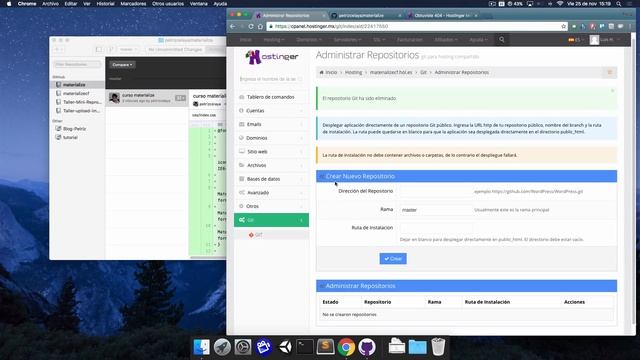Viewport: 640px width, 360px height.
Task: Open Archivo in the macOS menu bar
Action: 50,4
